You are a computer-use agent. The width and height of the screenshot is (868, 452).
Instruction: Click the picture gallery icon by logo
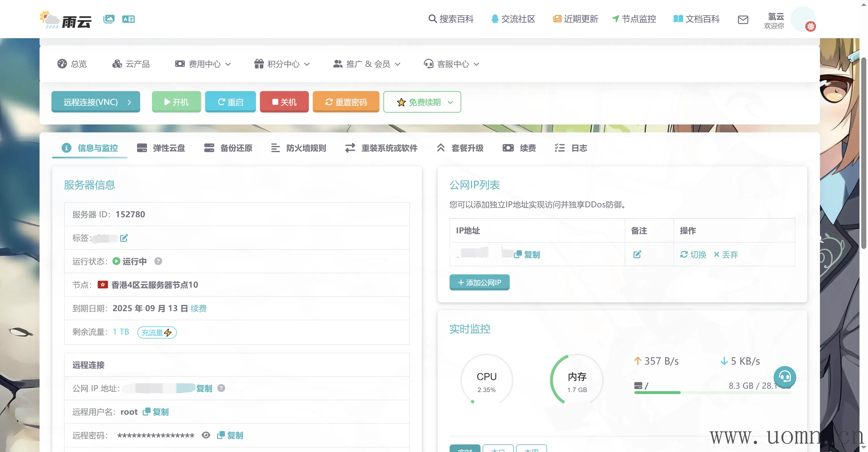[x=109, y=19]
